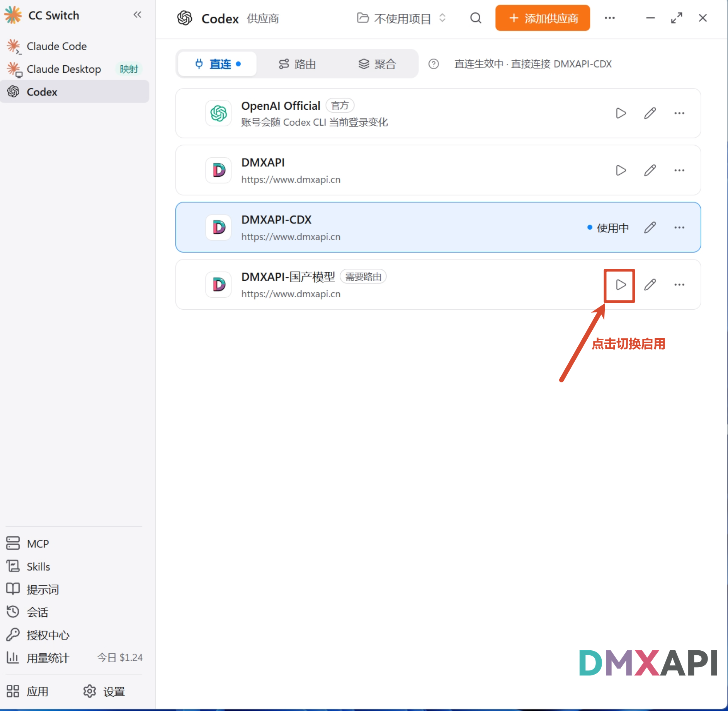Click the CC Switch logo

point(13,15)
